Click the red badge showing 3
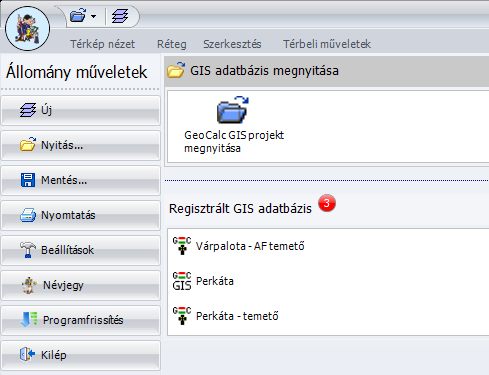 point(327,203)
